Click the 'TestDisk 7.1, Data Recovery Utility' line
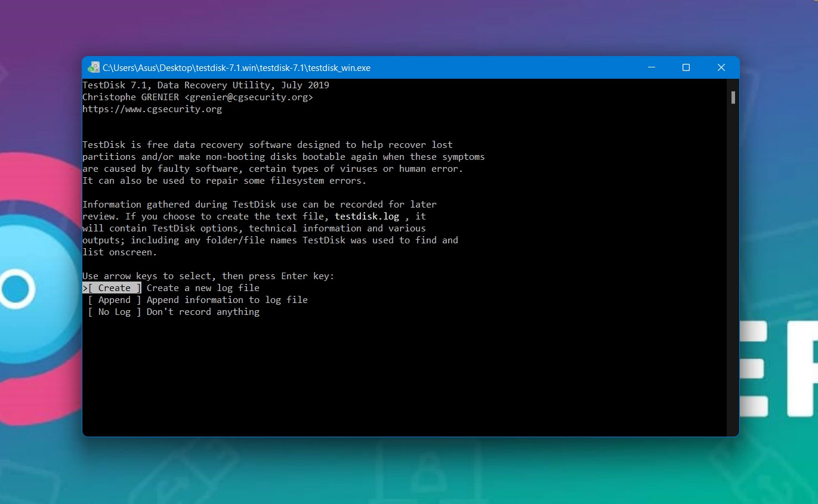Viewport: 818px width, 504px height. (206, 85)
